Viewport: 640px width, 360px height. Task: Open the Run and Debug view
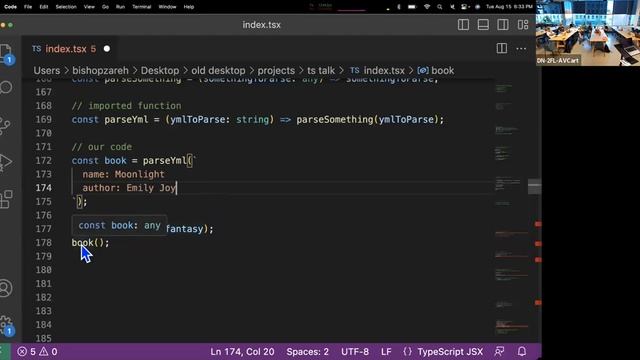pos(6,162)
